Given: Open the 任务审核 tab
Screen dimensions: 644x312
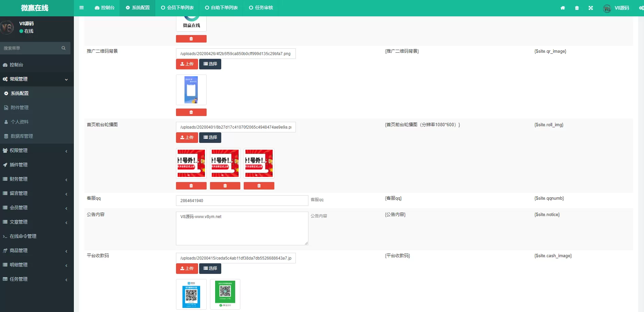Looking at the screenshot, I should pyautogui.click(x=261, y=7).
